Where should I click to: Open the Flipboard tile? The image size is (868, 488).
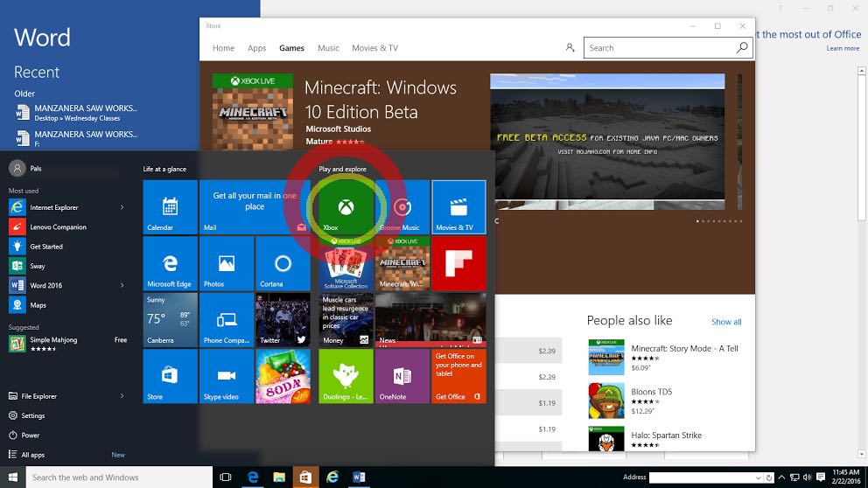[x=458, y=263]
